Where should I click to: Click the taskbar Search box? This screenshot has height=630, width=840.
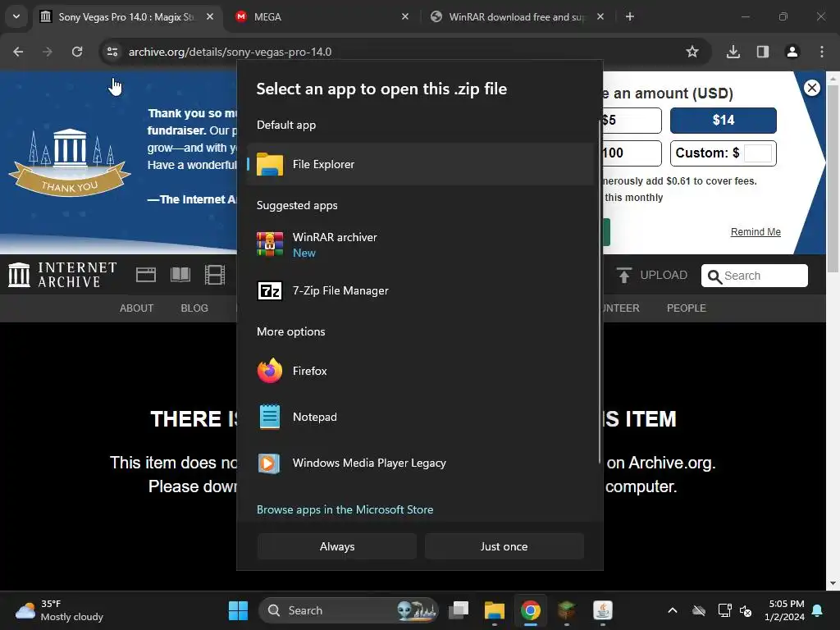[x=348, y=610]
